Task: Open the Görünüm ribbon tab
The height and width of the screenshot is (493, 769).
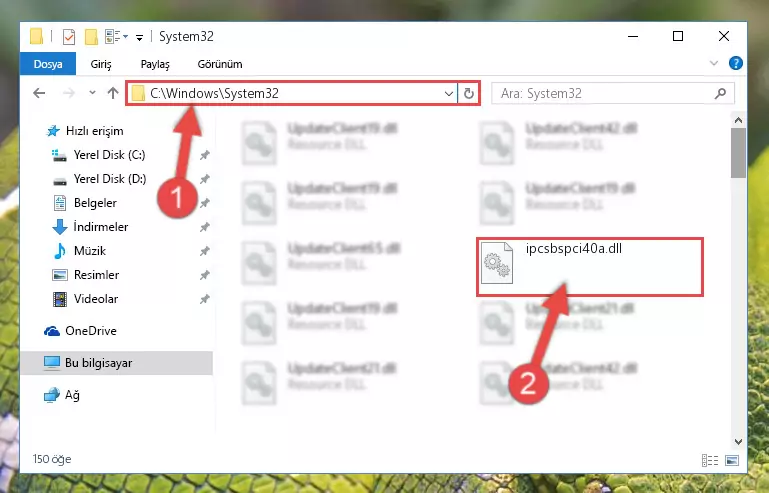Action: 220,64
